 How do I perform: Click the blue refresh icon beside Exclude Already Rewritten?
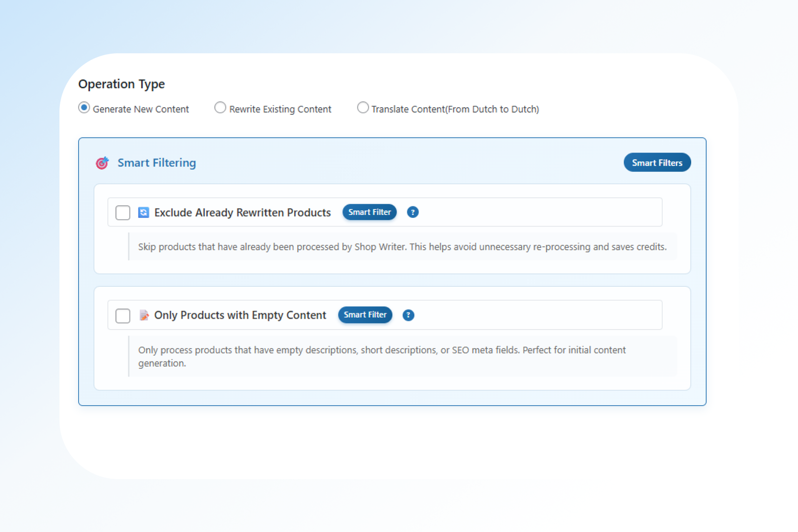pyautogui.click(x=144, y=213)
